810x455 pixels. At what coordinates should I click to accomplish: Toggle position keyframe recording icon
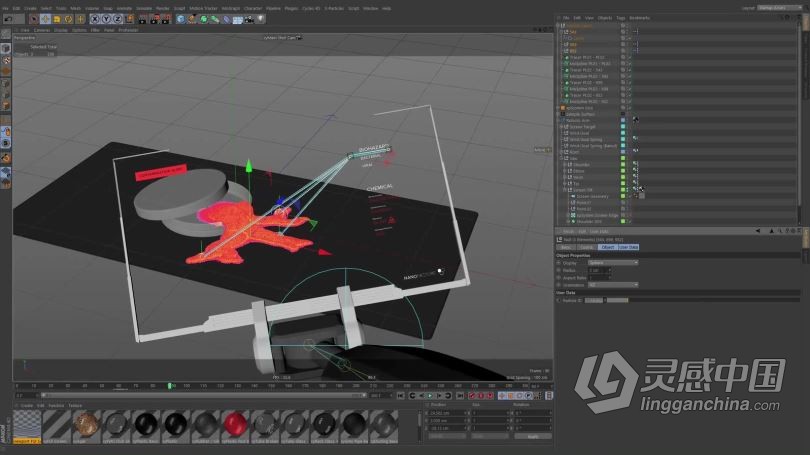click(502, 396)
